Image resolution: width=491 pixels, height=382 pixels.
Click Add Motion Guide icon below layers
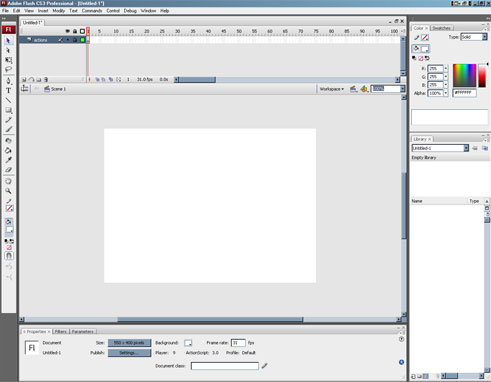tap(31, 80)
